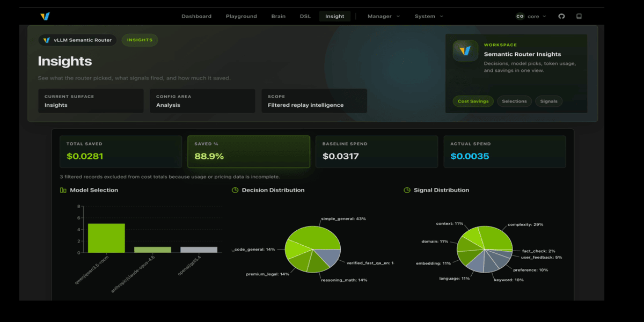The height and width of the screenshot is (322, 644).
Task: Click the "keyword: 10%" label
Action: pyautogui.click(x=508, y=280)
